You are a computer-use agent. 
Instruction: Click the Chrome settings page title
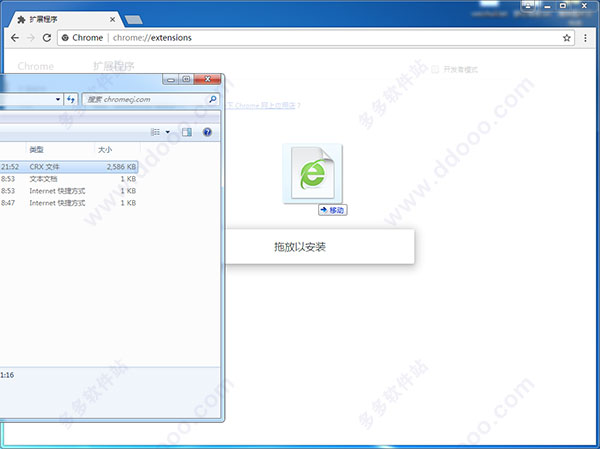(36, 66)
